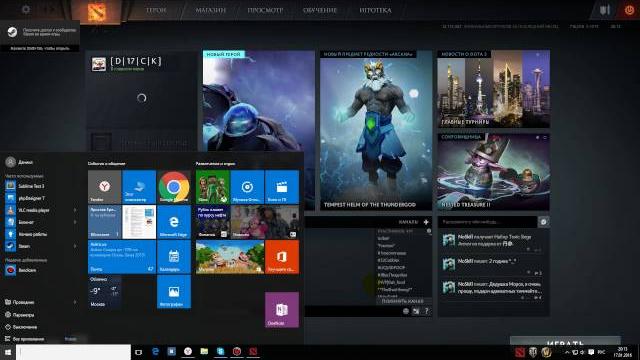Open the Фотографии photos tile
The image size is (640, 360).
coord(174,291)
